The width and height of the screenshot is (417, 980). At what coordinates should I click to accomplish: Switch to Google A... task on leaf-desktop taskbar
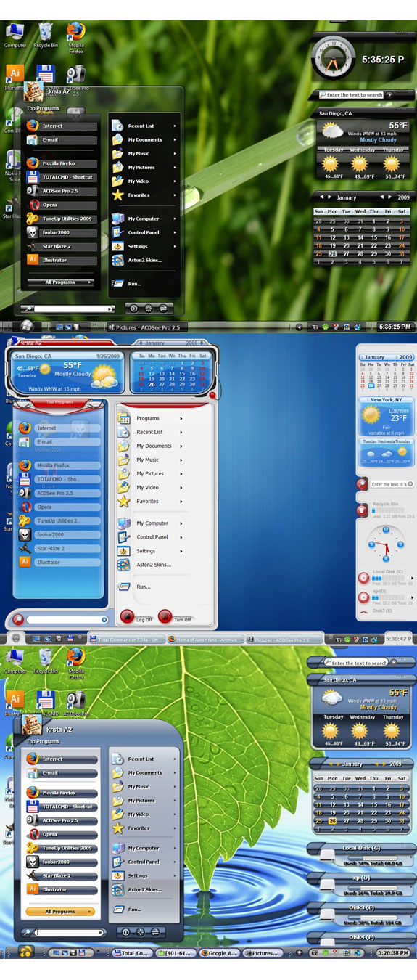[220, 952]
